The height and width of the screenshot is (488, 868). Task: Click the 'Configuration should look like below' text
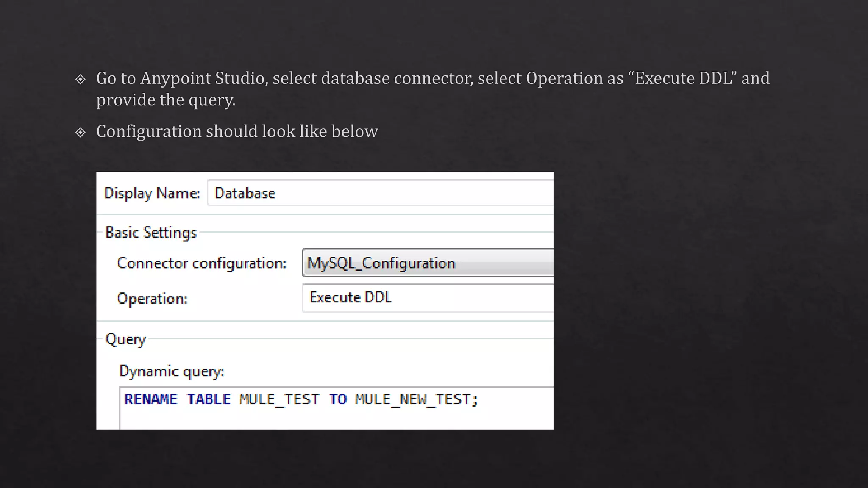[237, 131]
